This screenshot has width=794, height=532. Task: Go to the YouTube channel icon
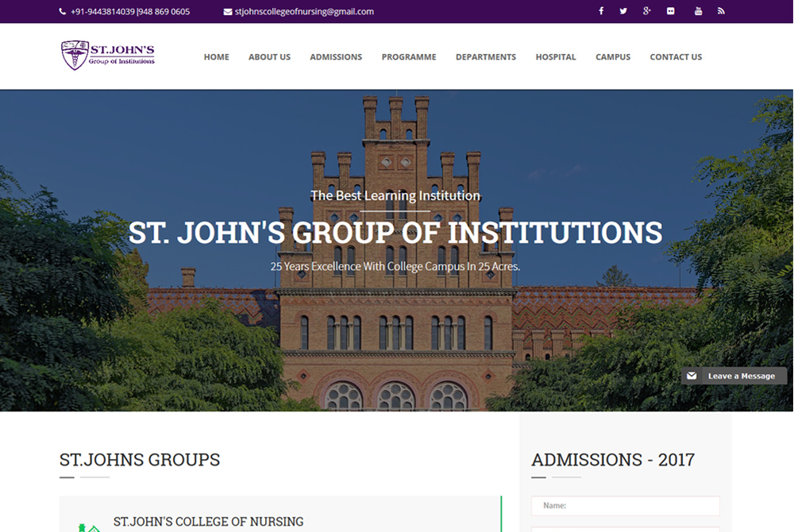tap(698, 11)
